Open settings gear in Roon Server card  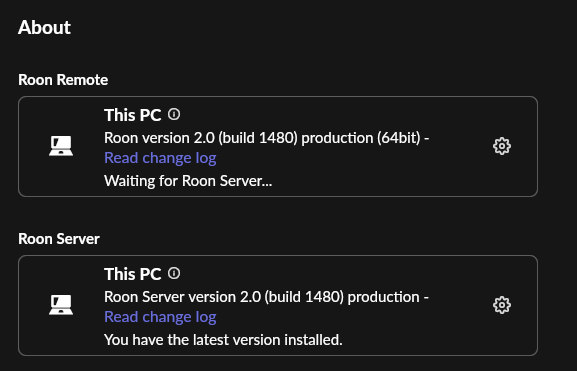tap(502, 305)
